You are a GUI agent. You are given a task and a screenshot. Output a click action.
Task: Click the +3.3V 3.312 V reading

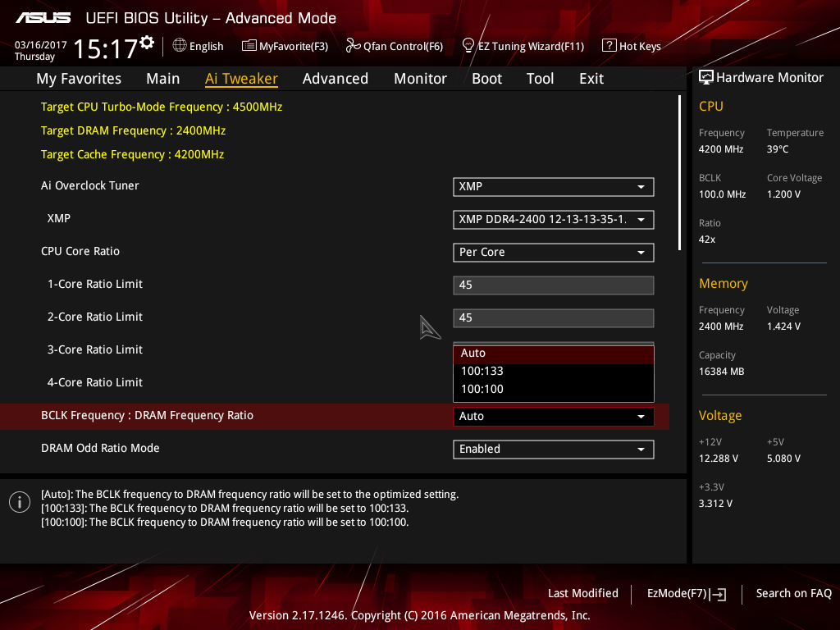(x=715, y=504)
